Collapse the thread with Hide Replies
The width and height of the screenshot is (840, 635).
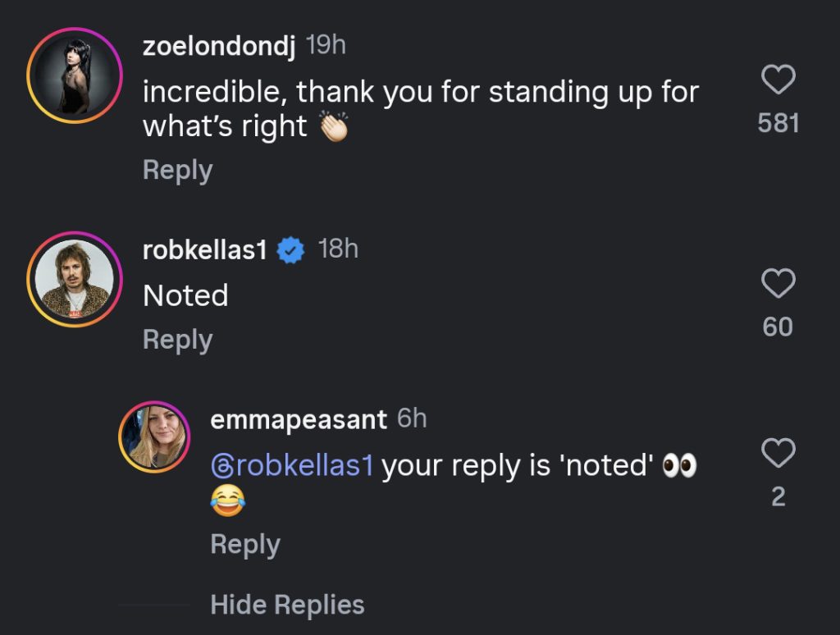(x=287, y=605)
